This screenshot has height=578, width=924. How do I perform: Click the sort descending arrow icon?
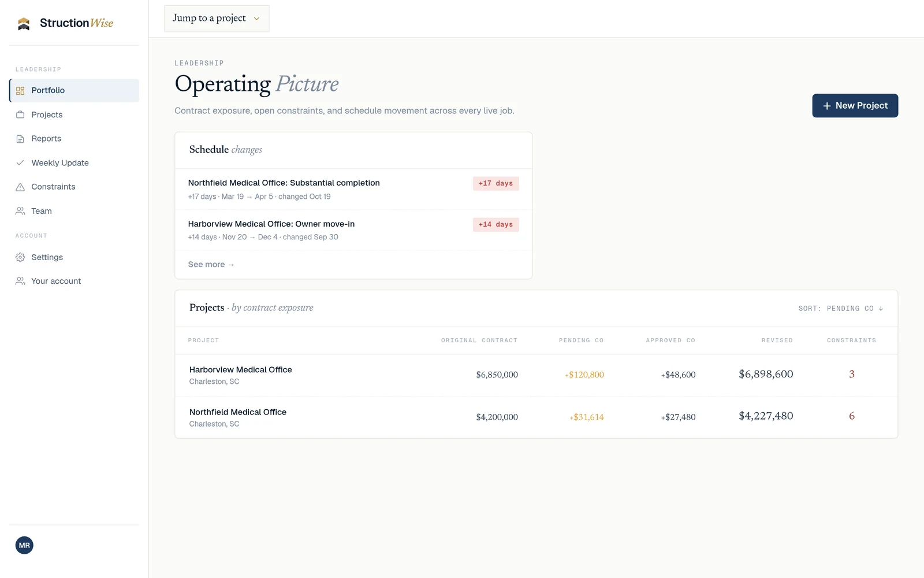pyautogui.click(x=881, y=309)
